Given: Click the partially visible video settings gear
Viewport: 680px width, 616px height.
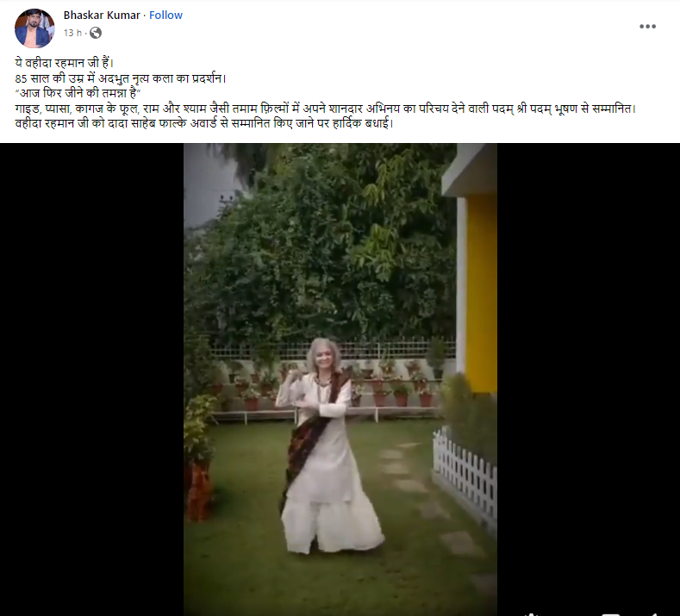Looking at the screenshot, I should coord(532,614).
